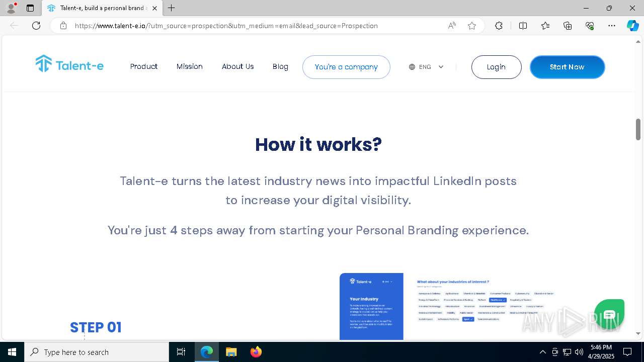Open Task View on taskbar
Screen dimensions: 644x362
pos(182,352)
